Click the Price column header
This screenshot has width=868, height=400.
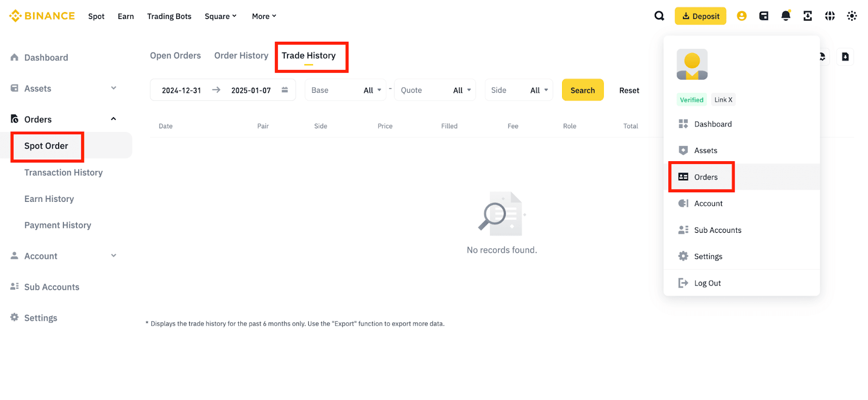[x=385, y=126]
